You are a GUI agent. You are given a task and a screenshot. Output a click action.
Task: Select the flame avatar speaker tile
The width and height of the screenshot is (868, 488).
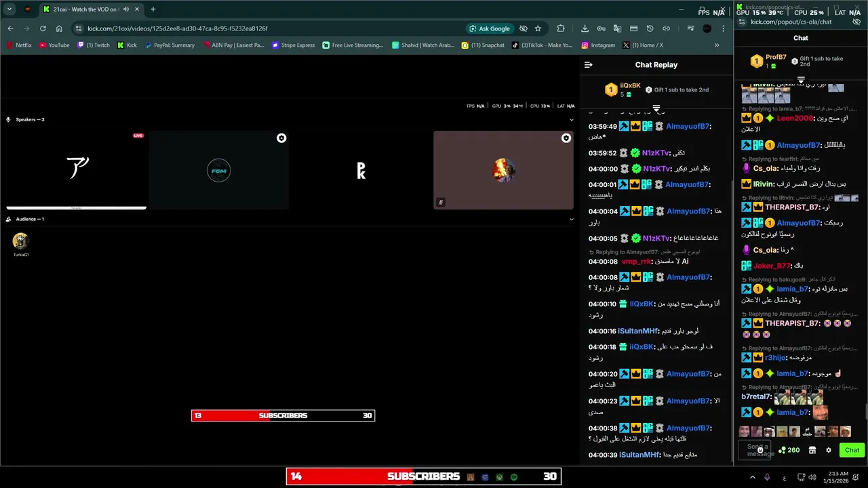503,170
